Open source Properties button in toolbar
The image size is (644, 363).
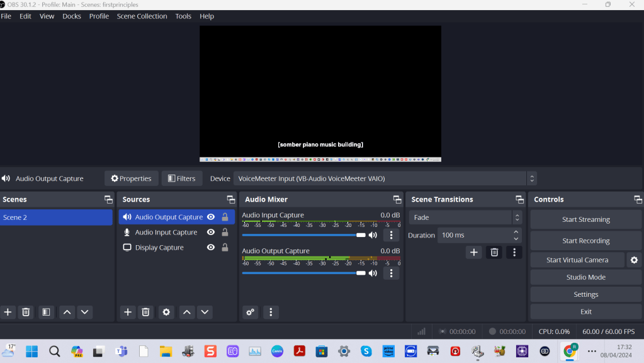click(x=132, y=178)
